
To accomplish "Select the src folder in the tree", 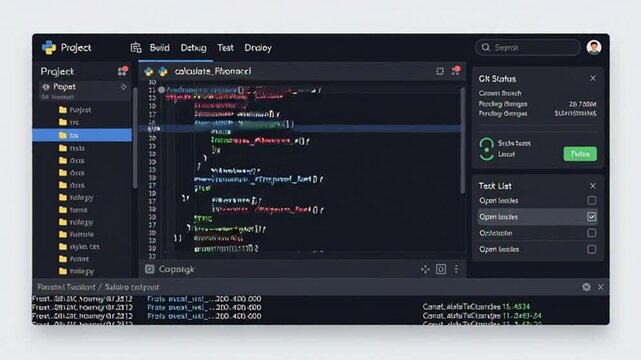I will click(x=69, y=122).
